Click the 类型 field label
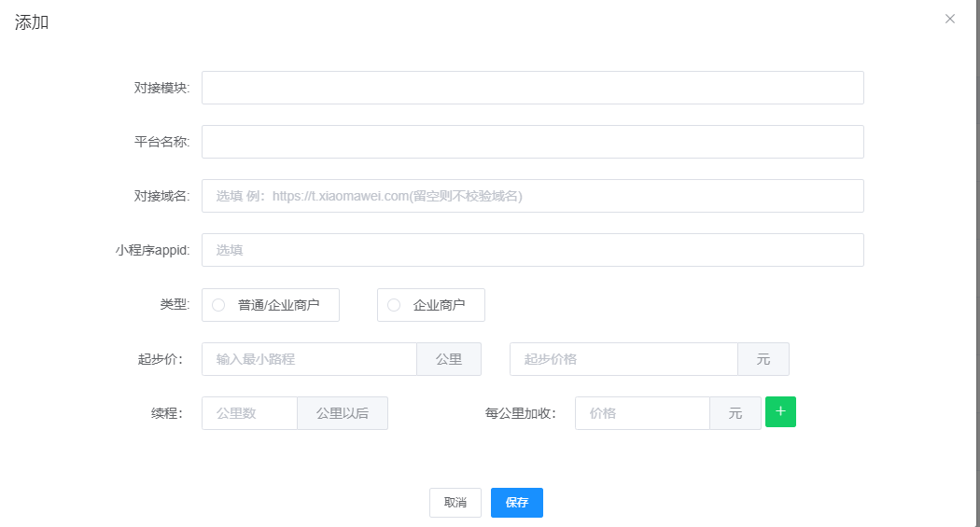 (x=175, y=305)
